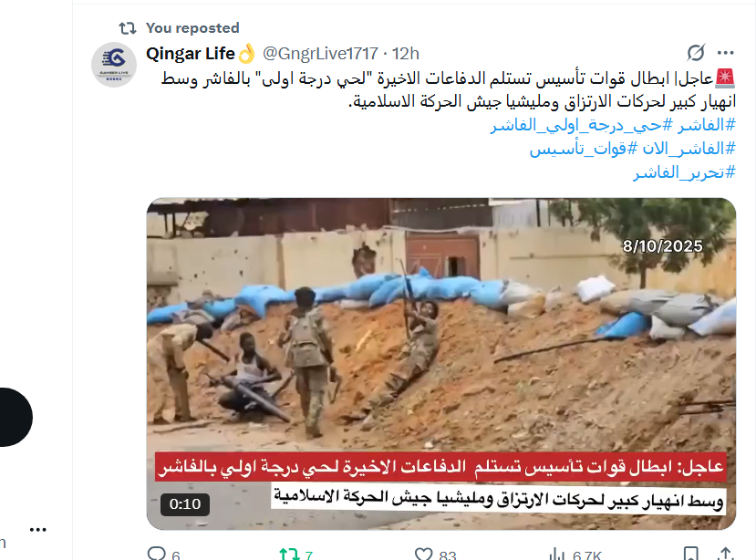
Task: Click the share upload arrow icon
Action: [726, 554]
